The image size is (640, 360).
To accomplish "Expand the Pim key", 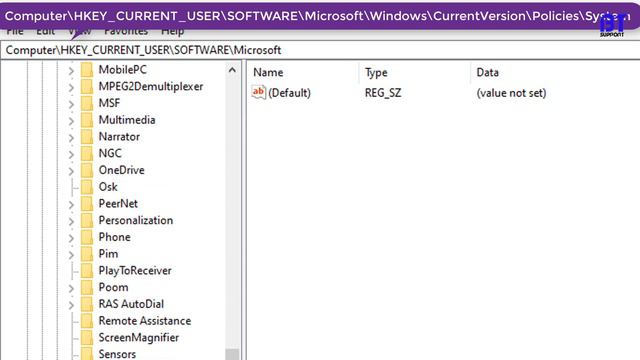I will point(71,255).
